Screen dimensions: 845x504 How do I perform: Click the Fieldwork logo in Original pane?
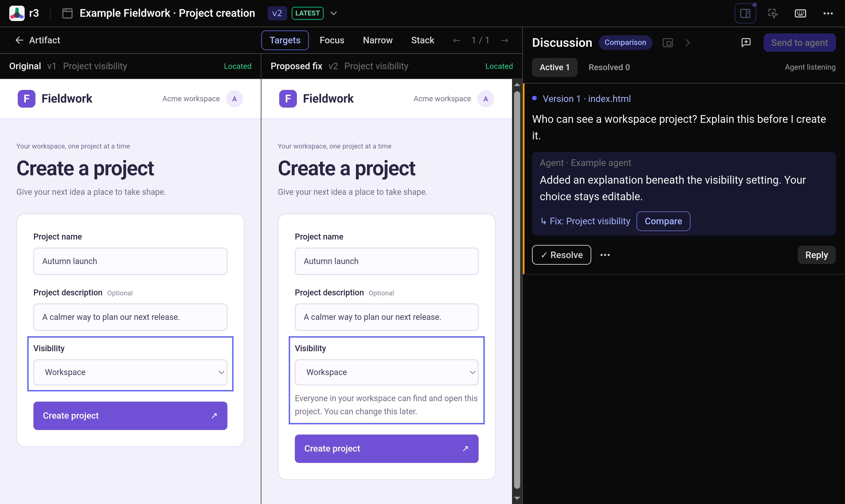(x=27, y=99)
